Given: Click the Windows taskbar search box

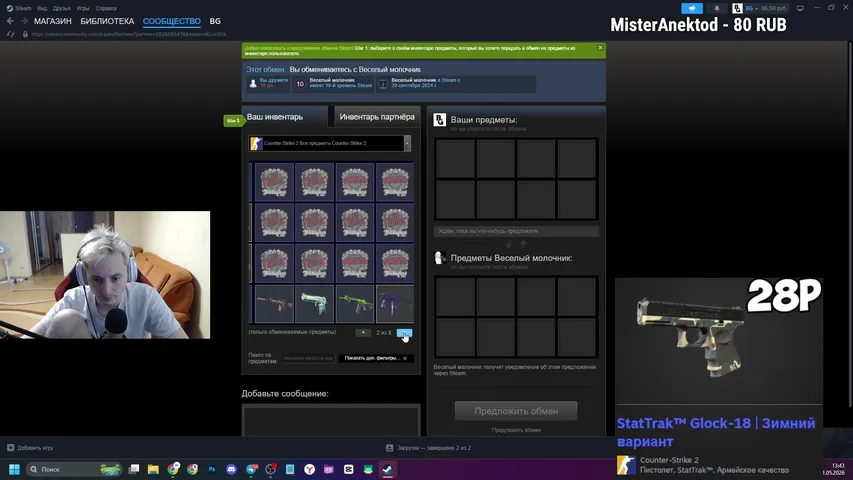Looking at the screenshot, I should [74, 469].
